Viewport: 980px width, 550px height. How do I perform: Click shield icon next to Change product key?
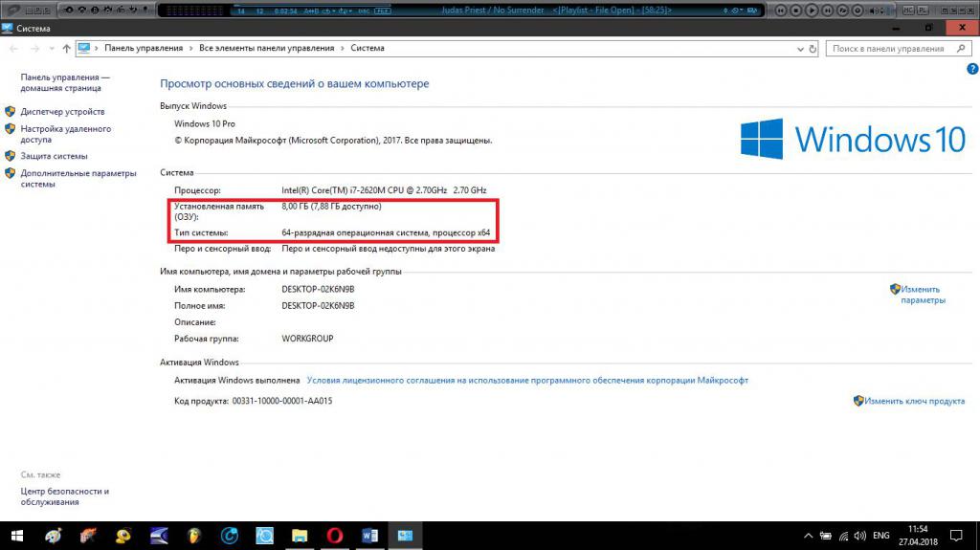858,401
